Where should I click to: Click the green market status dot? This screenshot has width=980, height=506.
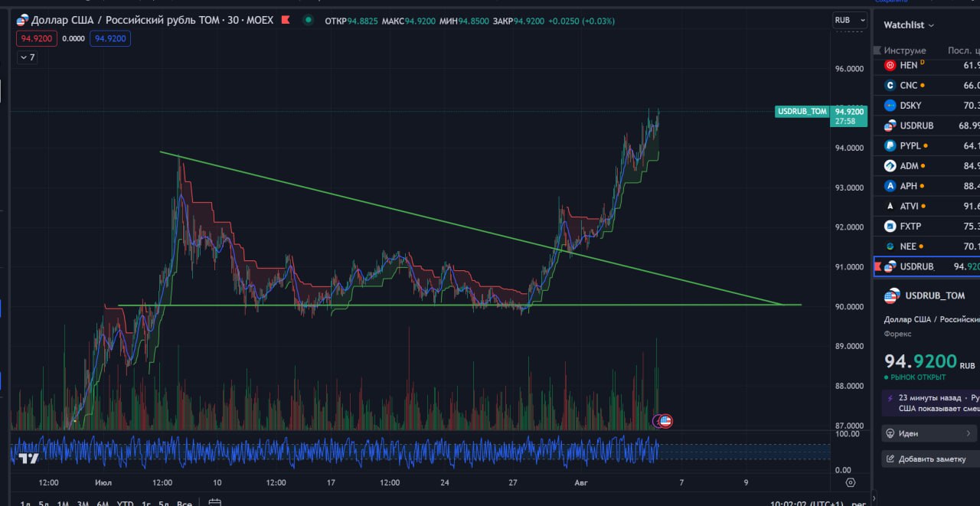tap(309, 20)
